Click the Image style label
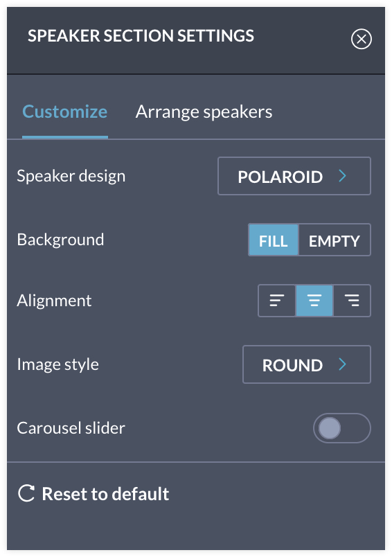The image size is (392, 557). 58,365
